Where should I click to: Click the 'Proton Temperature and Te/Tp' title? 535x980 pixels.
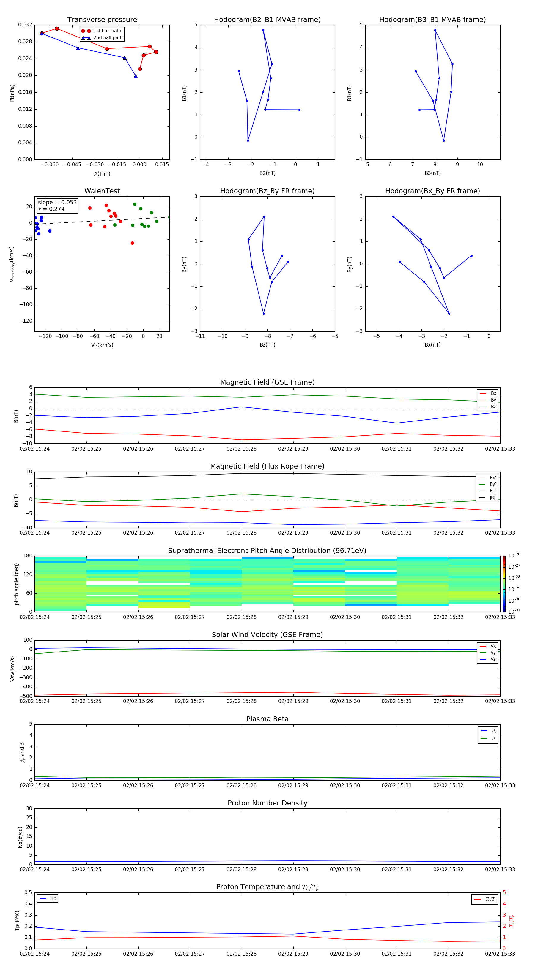click(267, 887)
